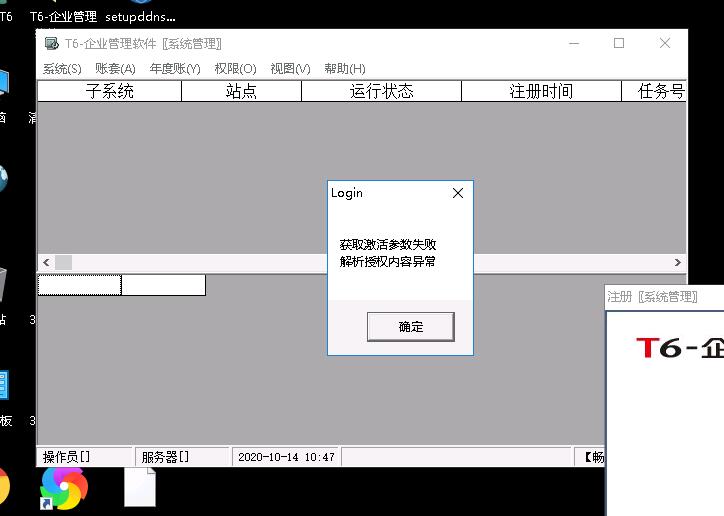Viewport: 724px width, 516px height.
Task: Select the setupddns desktop item label
Action: [140, 17]
